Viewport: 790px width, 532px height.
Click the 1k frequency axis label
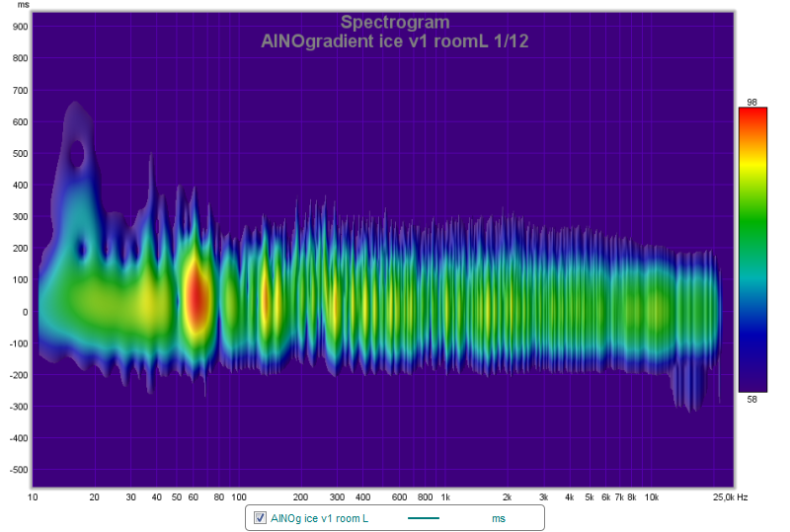click(x=445, y=497)
